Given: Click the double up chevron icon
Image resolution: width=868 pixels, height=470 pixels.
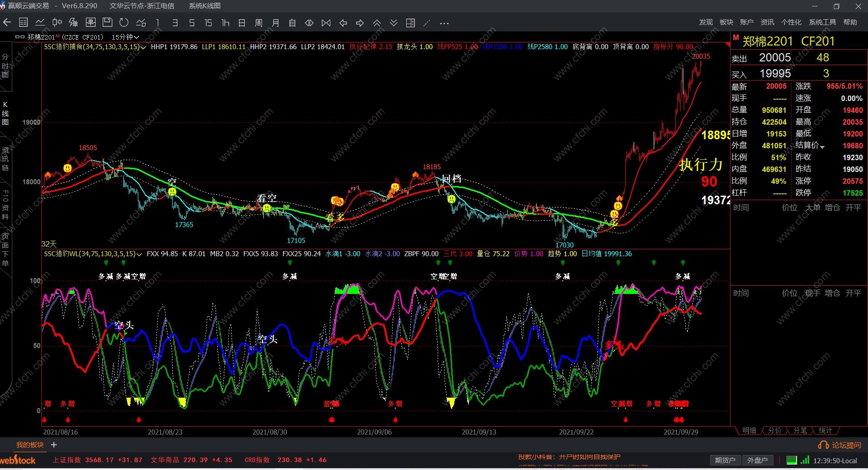Looking at the screenshot, I should coord(377,23).
